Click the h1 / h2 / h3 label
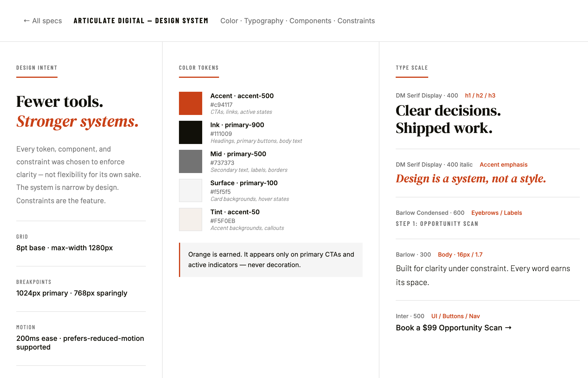This screenshot has width=588, height=378. (480, 96)
